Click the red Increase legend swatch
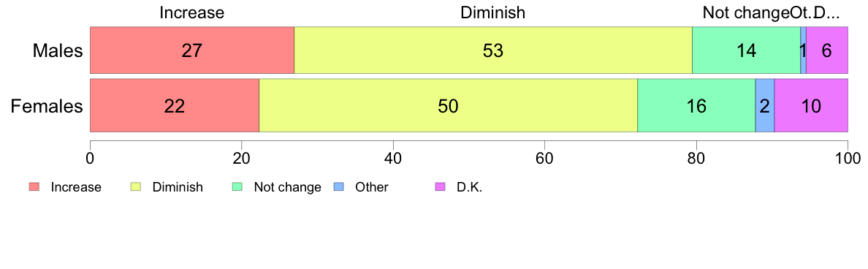Viewport: 868px width, 269px height. tap(34, 186)
